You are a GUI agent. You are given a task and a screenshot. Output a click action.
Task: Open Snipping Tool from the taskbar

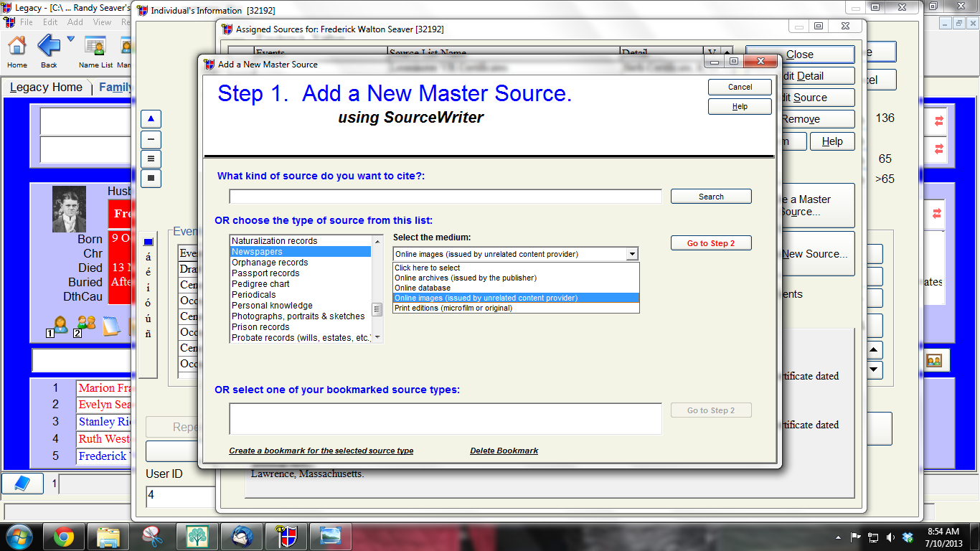152,537
